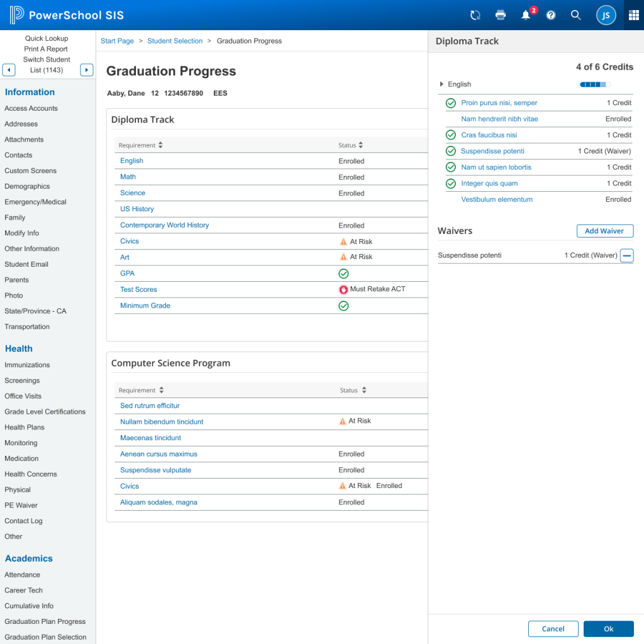The image size is (644, 644).
Task: Go to next student arrow
Action: [x=87, y=70]
